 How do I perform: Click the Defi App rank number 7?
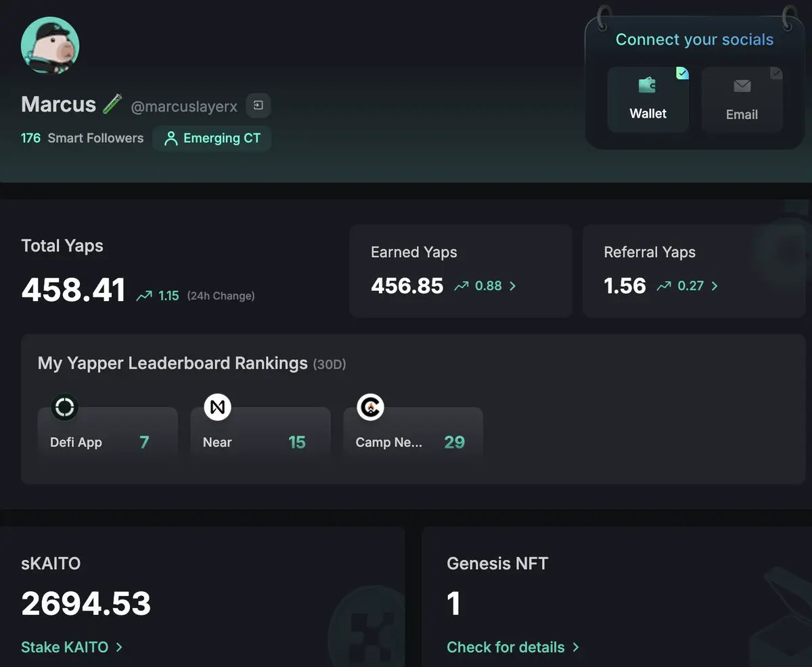tap(144, 442)
